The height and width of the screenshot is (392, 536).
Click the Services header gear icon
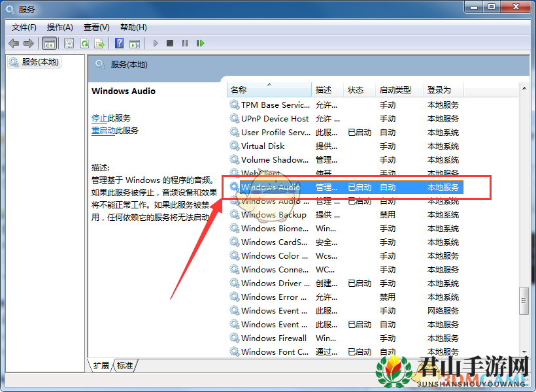(100, 64)
